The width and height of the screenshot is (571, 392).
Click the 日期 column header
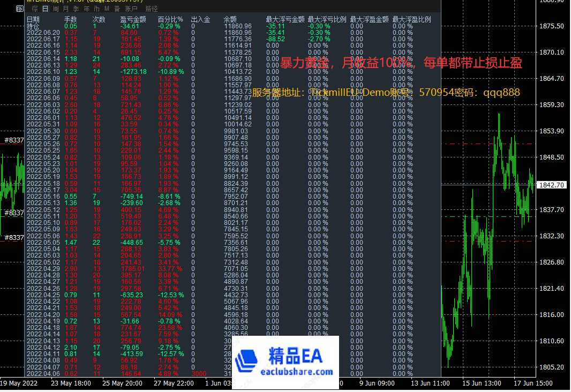point(33,19)
